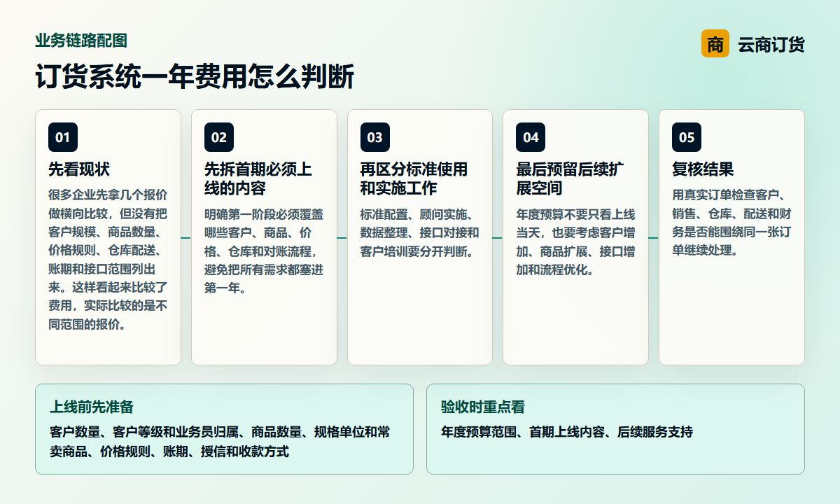Screen dimensions: 840x504
Task: Click paragraph starting 明确第一阶段必须覆盖
Action: click(264, 251)
